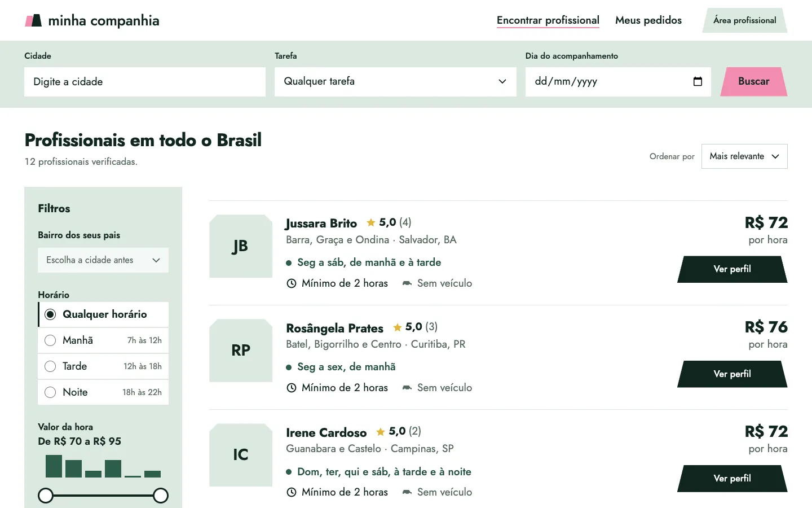Click the minha companhia logo icon

(x=33, y=21)
